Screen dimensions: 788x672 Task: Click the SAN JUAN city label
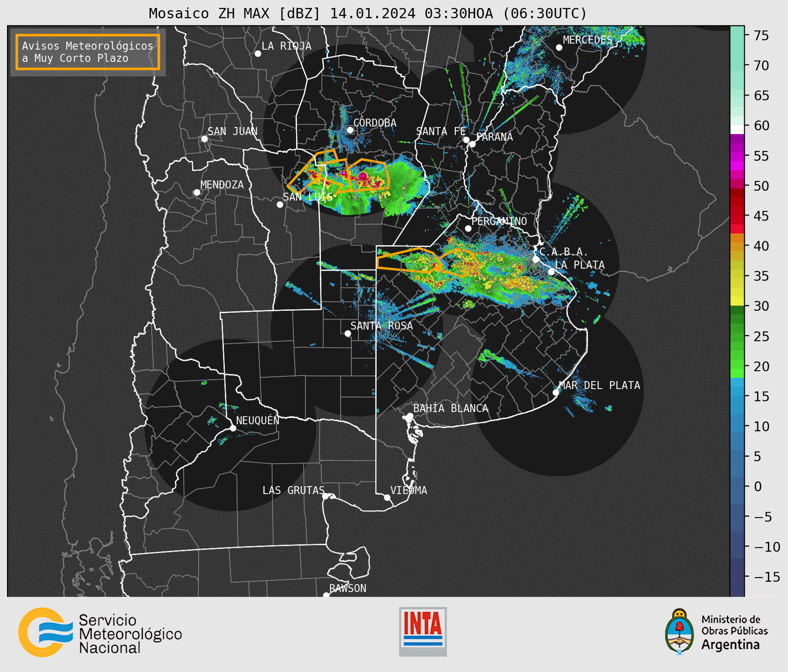pyautogui.click(x=232, y=131)
